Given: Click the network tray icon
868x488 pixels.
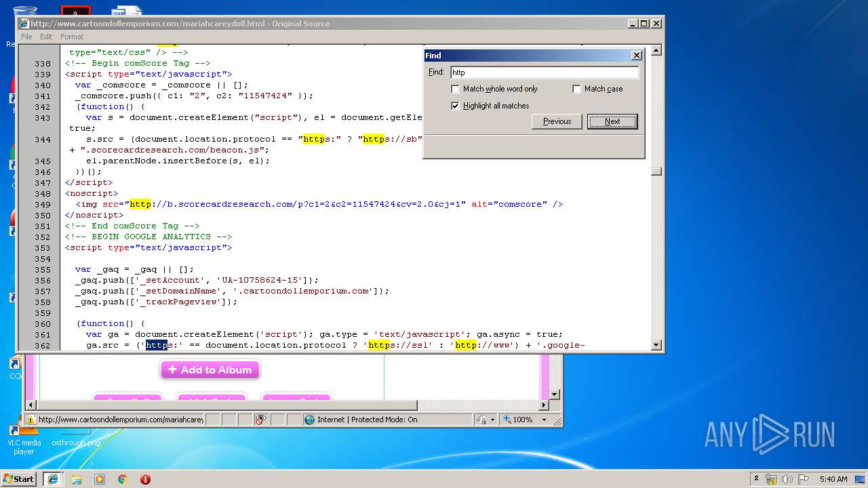Looking at the screenshot, I should pyautogui.click(x=771, y=479).
